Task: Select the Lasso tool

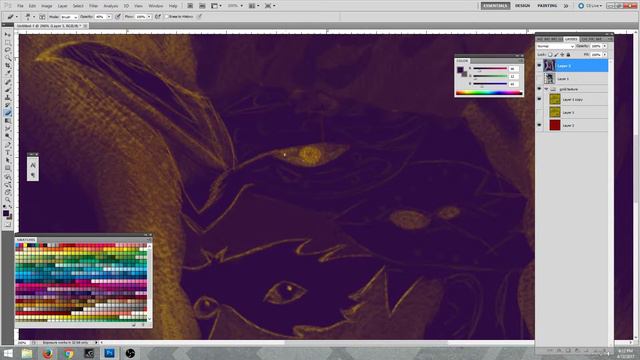Action: pos(7,51)
